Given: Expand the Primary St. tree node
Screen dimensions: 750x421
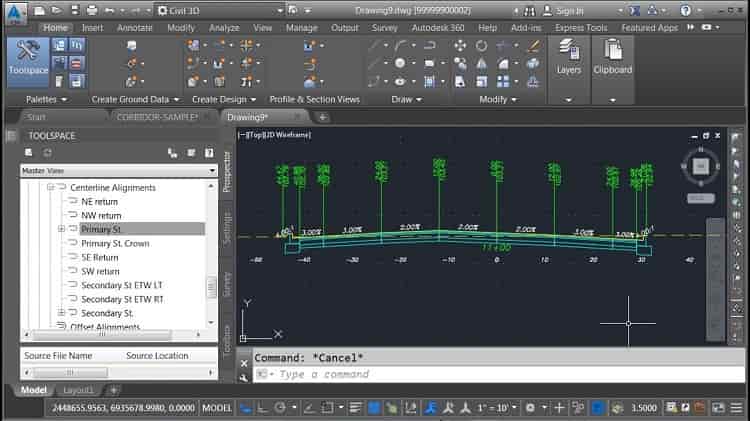Looking at the screenshot, I should [x=61, y=229].
